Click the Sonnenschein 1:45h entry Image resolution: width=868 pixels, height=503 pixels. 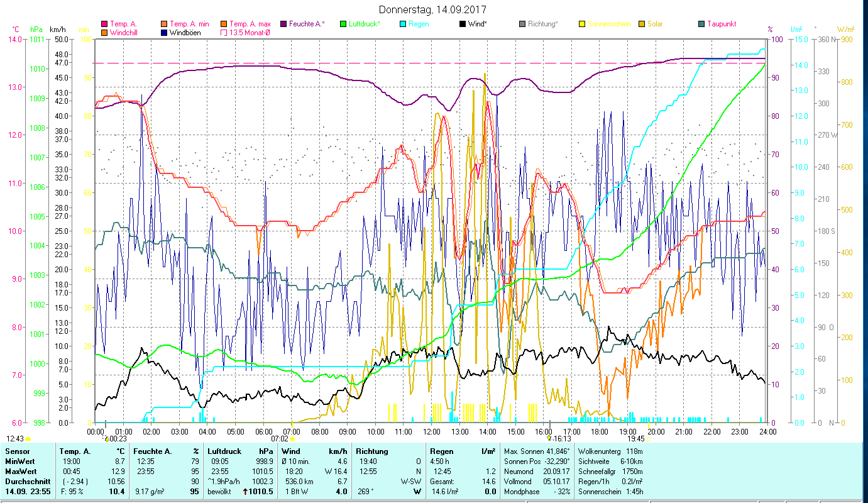(x=610, y=492)
